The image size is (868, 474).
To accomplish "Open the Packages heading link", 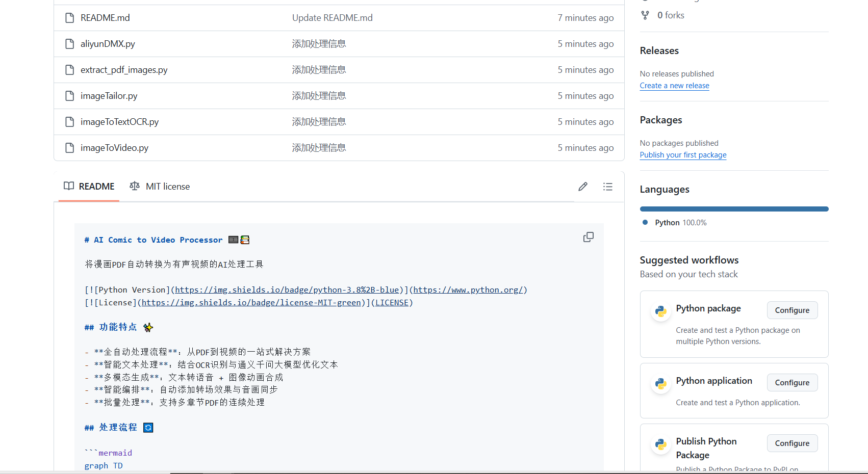I will tap(661, 120).
